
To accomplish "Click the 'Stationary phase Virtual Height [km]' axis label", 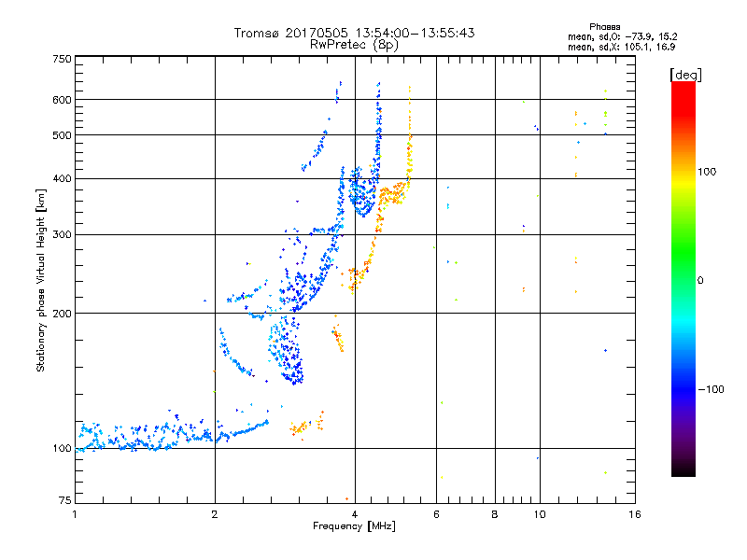I will coord(41,280).
